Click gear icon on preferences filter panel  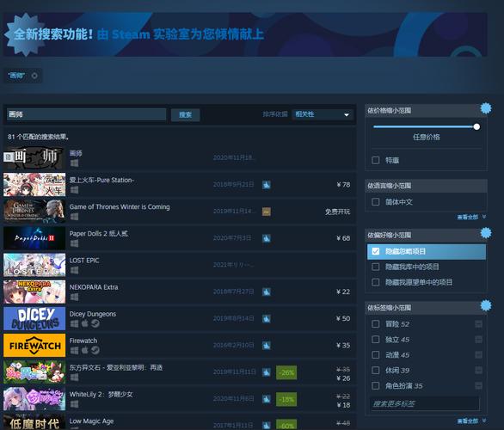point(486,233)
